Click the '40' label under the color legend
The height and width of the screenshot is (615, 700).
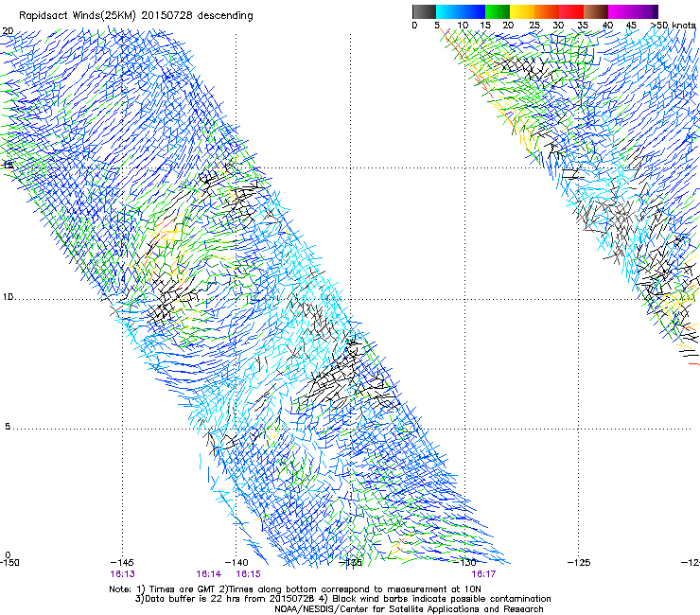pyautogui.click(x=607, y=26)
